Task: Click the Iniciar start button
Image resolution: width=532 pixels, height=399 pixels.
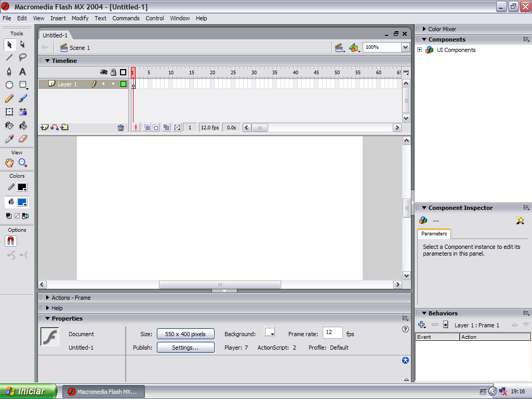Action: click(29, 391)
